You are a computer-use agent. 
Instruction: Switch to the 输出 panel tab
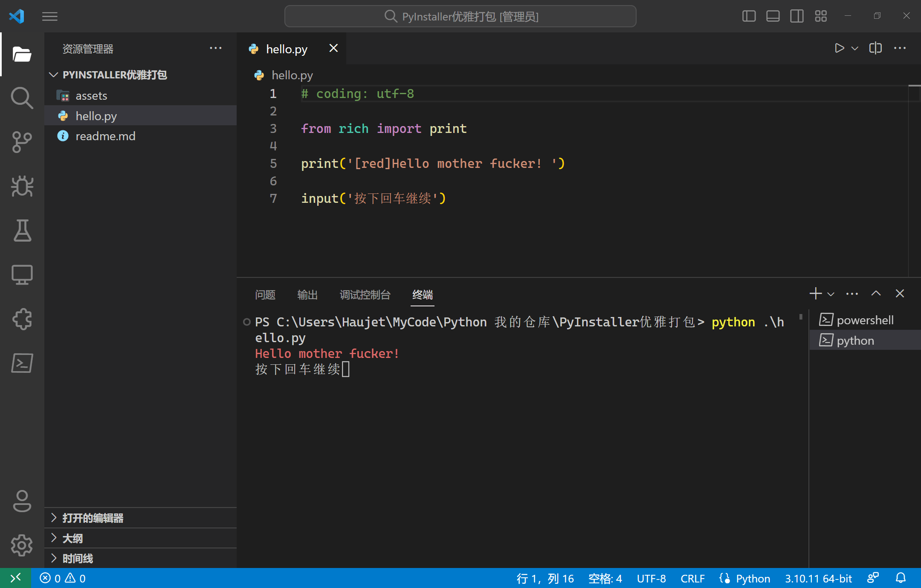[307, 294]
